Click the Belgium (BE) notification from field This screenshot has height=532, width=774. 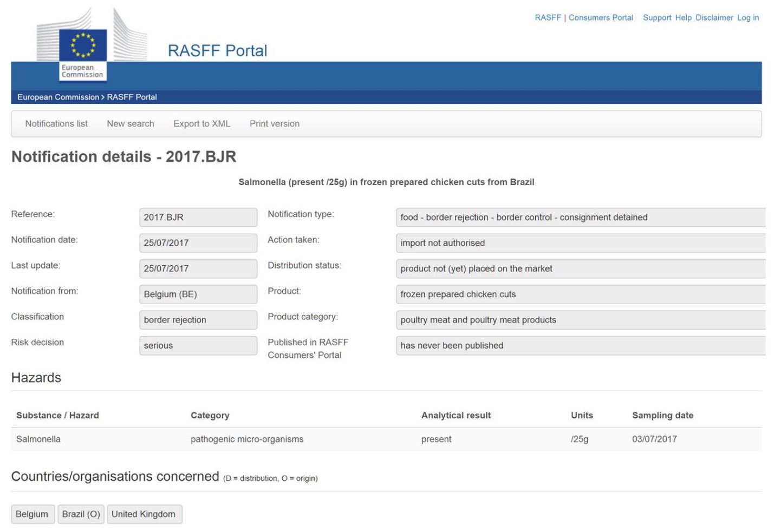(198, 294)
